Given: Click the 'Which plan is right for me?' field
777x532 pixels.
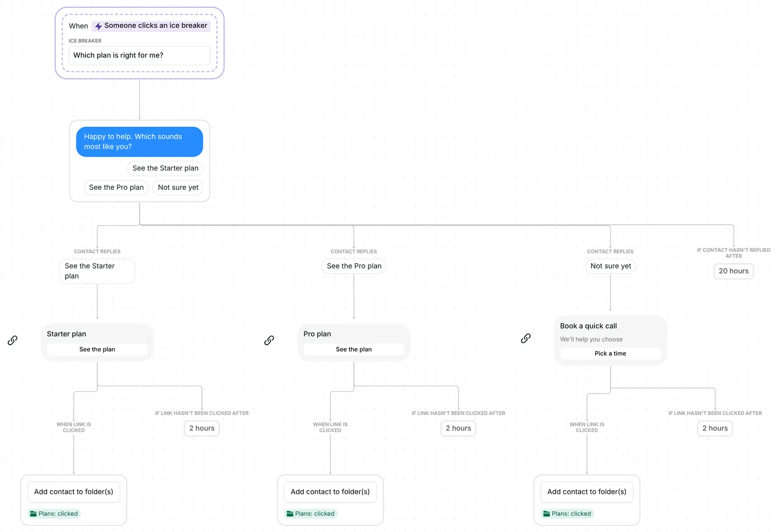Looking at the screenshot, I should (x=139, y=55).
